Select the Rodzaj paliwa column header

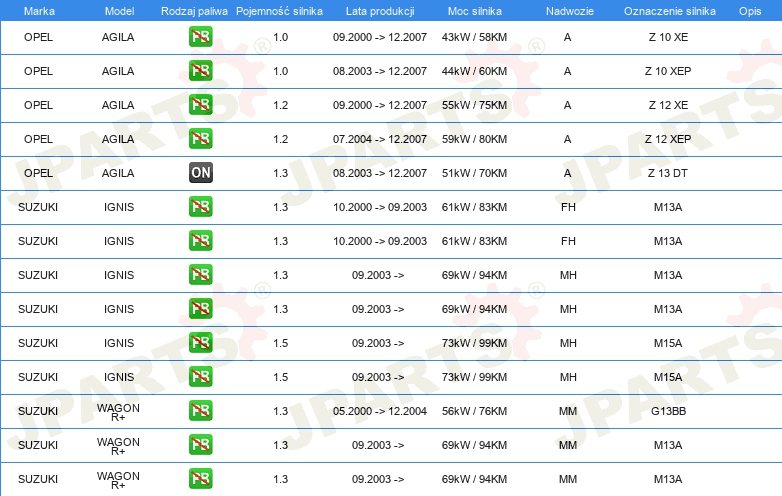coord(194,11)
